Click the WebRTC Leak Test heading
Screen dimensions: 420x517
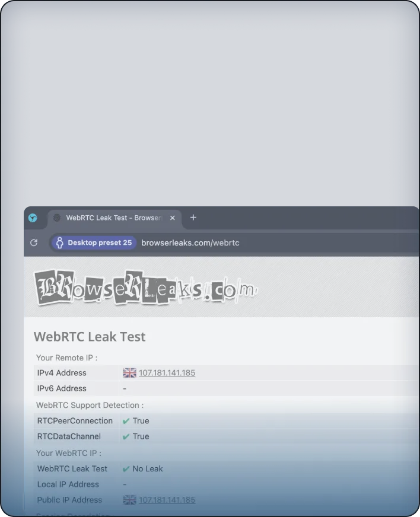[x=90, y=337]
